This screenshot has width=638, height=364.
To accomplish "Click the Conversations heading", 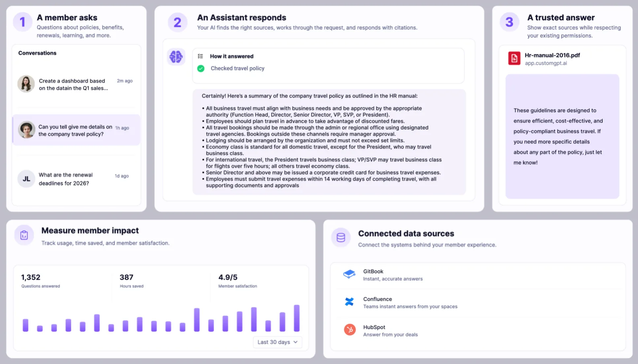I will click(37, 53).
